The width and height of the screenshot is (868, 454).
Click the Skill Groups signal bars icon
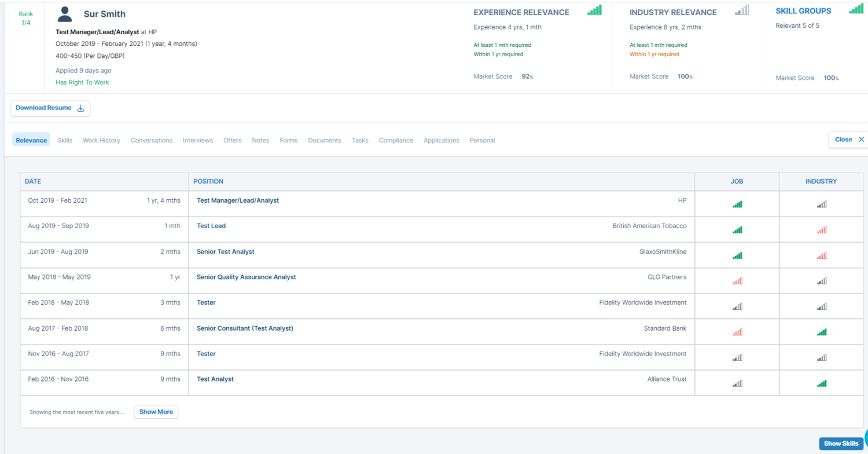coord(856,9)
